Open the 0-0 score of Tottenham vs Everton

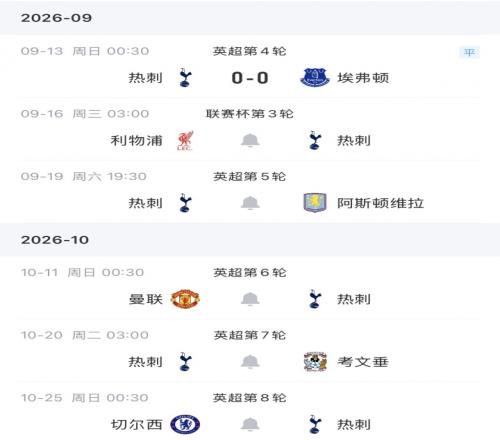[x=250, y=78]
